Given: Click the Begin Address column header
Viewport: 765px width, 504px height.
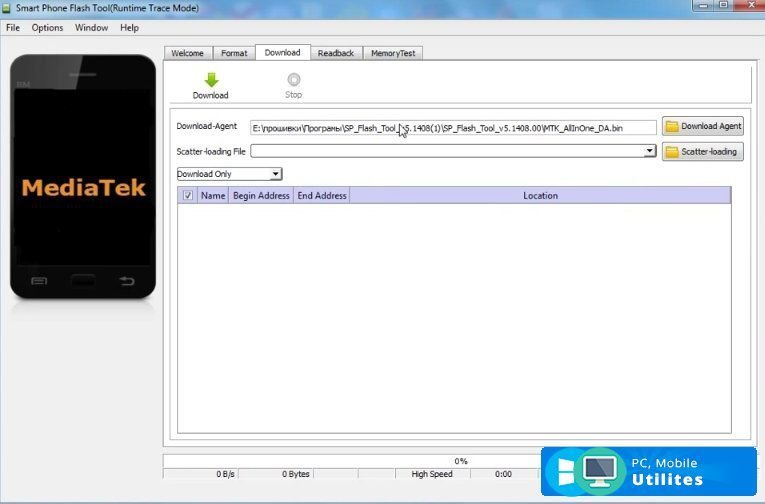Looking at the screenshot, I should (x=261, y=195).
